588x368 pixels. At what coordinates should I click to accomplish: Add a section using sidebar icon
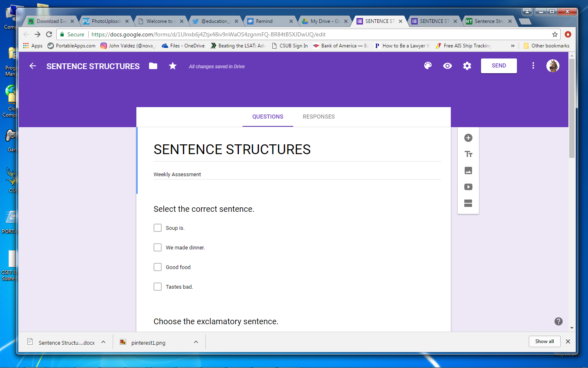pos(468,203)
